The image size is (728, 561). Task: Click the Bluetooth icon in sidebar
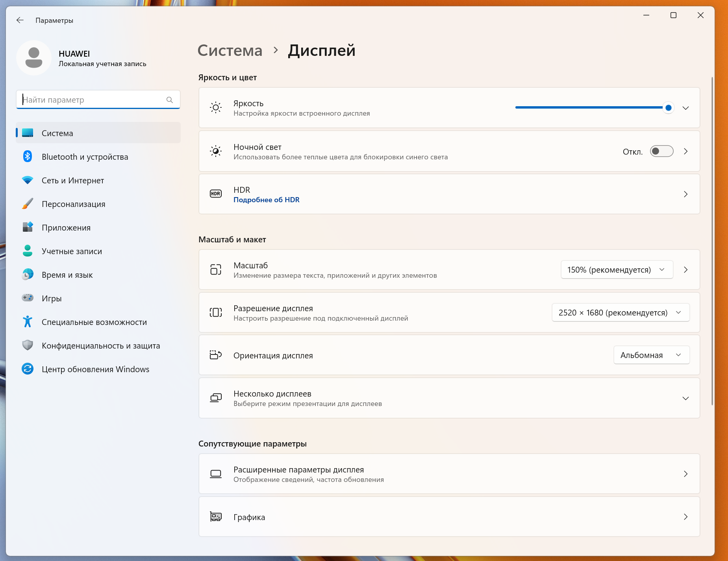tap(28, 157)
